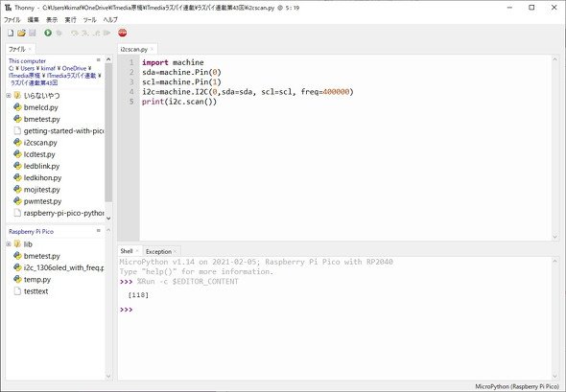Click the Save floppy disk icon
The width and height of the screenshot is (566, 392).
[32, 34]
